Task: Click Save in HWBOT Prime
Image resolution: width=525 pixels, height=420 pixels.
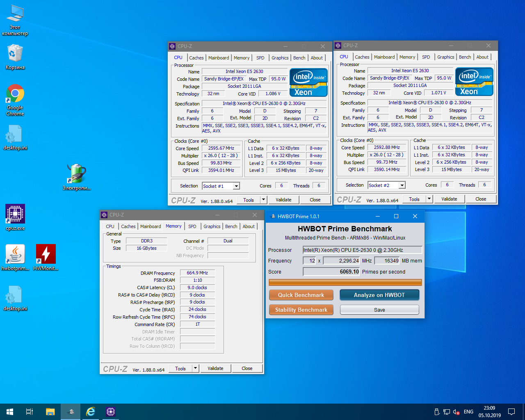Action: click(379, 310)
